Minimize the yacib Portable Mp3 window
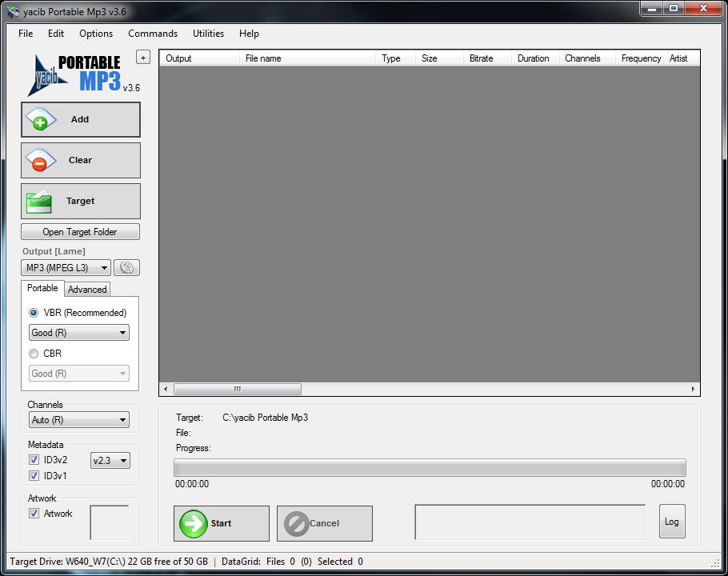 click(652, 9)
